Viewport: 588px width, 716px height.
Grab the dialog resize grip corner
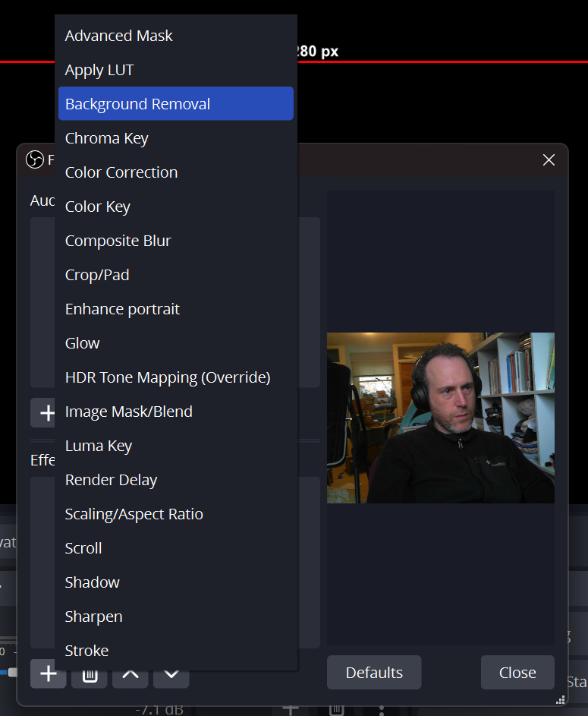pos(560,699)
